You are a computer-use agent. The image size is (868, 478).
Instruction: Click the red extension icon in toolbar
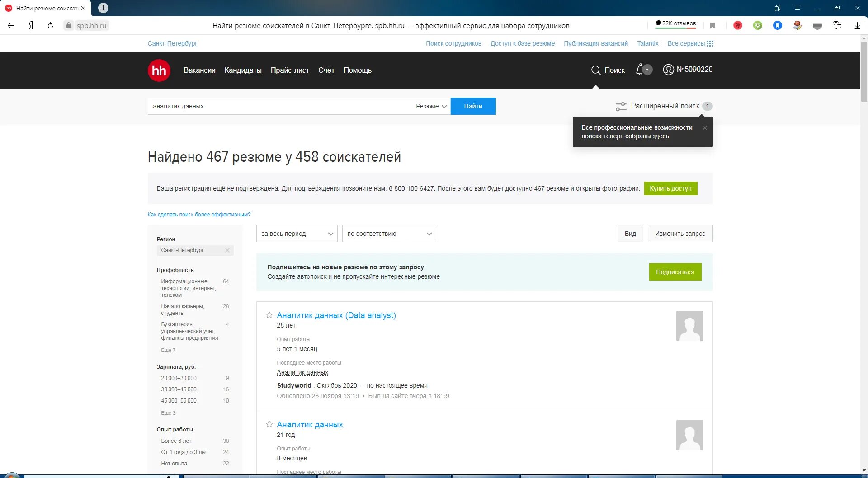(738, 26)
